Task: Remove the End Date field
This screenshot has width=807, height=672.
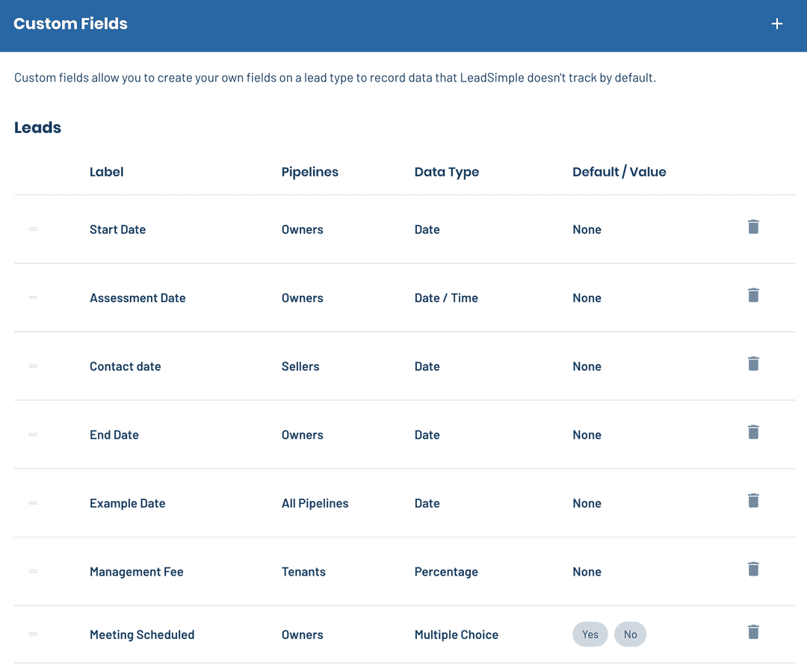Action: [753, 432]
